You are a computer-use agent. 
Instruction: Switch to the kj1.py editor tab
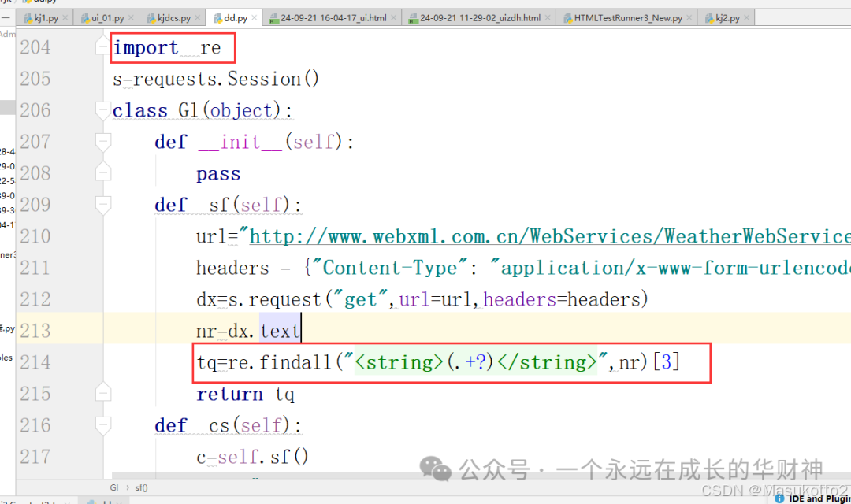(x=44, y=18)
